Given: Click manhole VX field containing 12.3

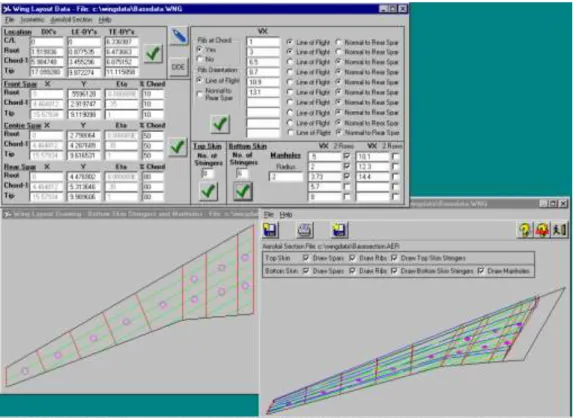Looking at the screenshot, I should coord(372,167).
